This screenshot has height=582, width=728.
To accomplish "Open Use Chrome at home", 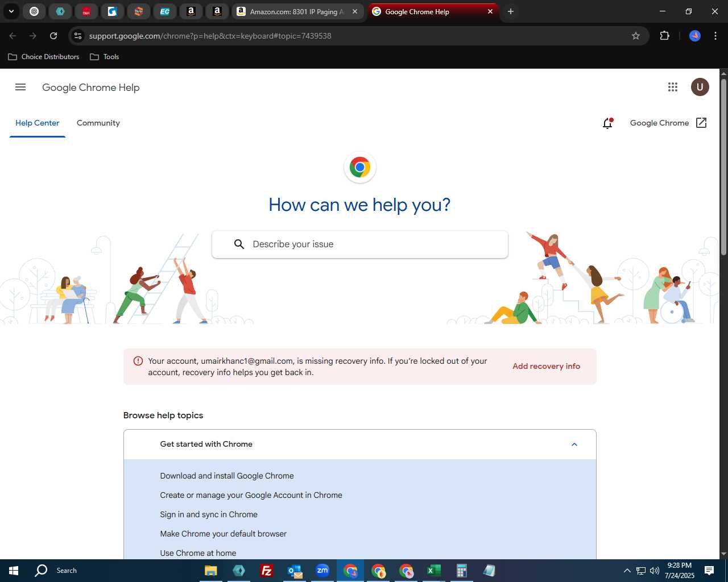I will (198, 553).
